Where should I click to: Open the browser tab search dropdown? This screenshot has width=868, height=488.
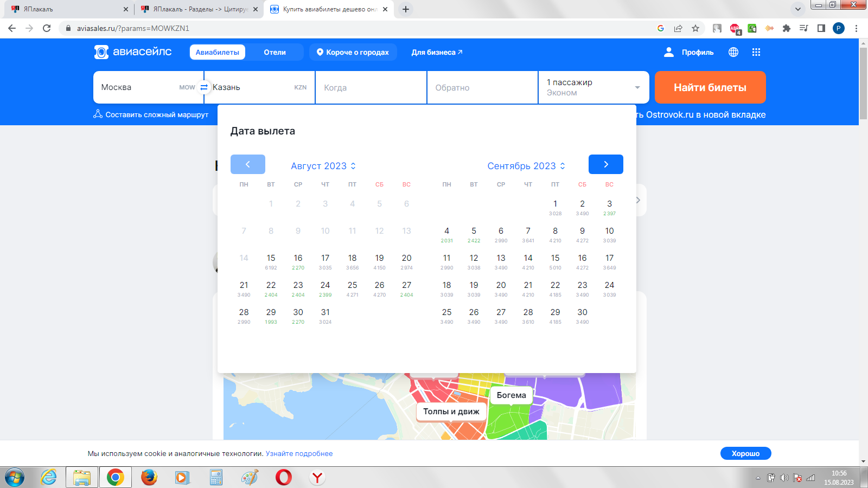(797, 9)
